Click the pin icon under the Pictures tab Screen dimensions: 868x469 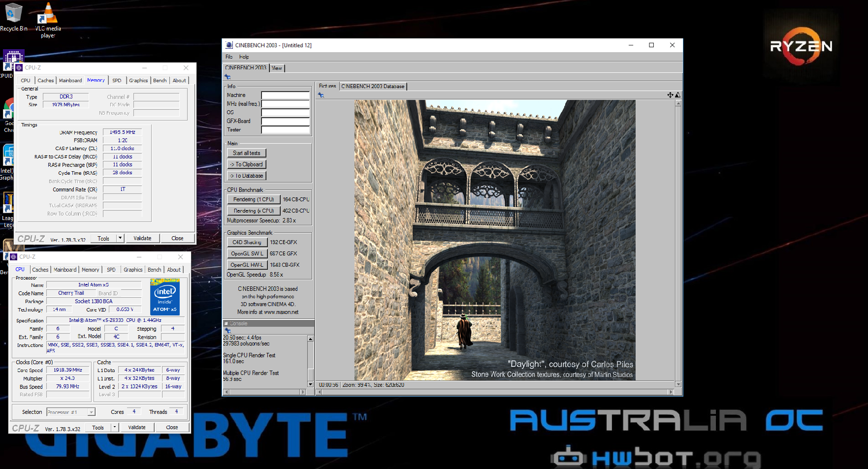point(321,95)
